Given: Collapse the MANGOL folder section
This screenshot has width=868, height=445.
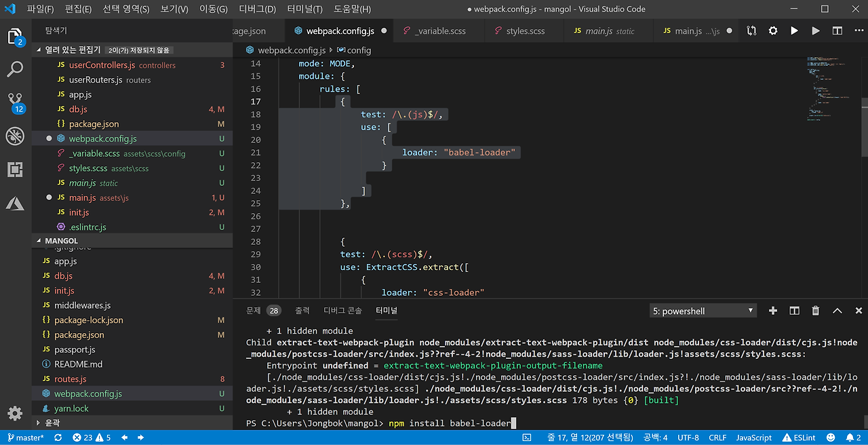Looking at the screenshot, I should (132, 240).
